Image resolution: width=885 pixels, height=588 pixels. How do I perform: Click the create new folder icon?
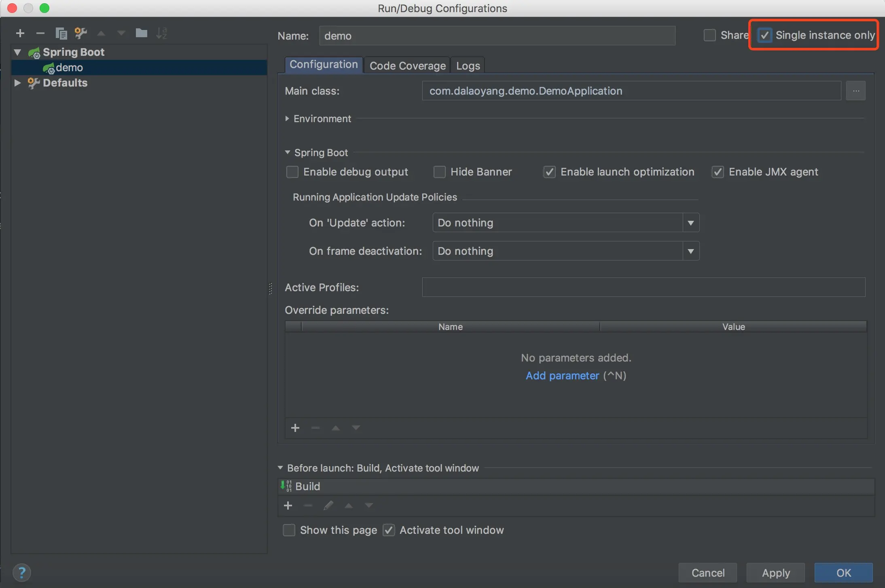point(141,33)
